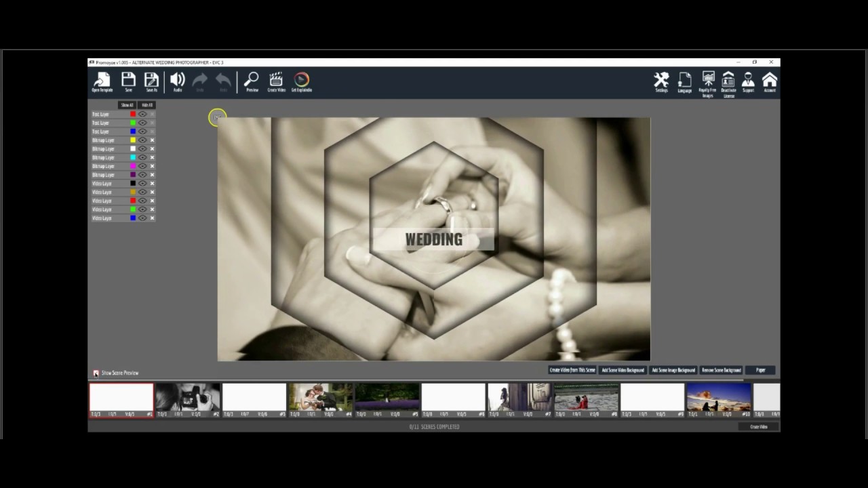868x488 pixels.
Task: Click the purple Bitmap Layer color swatch
Action: 133,175
